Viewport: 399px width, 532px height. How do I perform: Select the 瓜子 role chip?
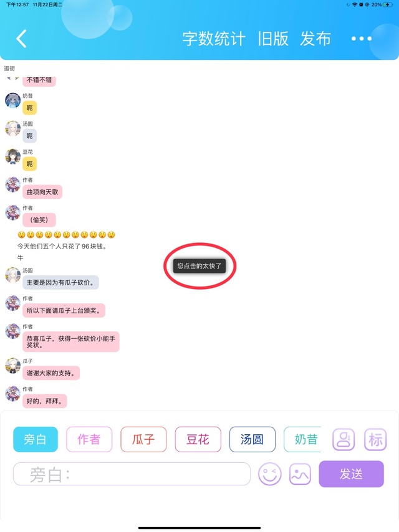coord(143,439)
